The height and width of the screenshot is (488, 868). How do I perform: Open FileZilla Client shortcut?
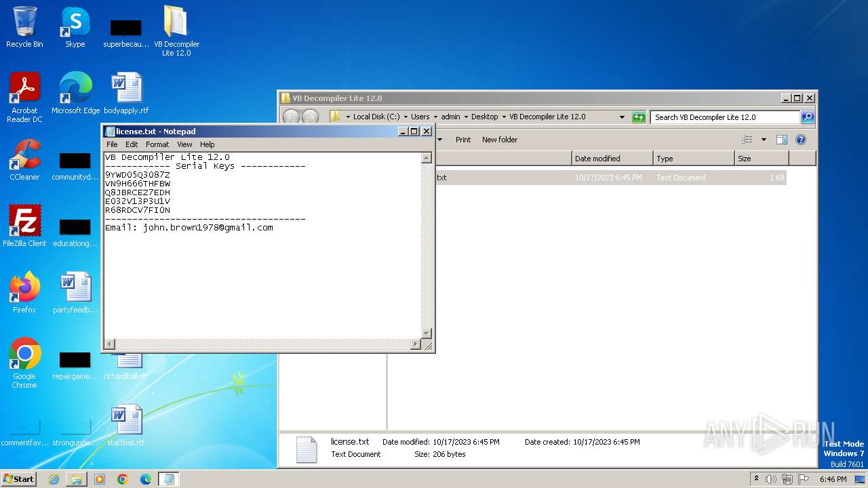click(24, 226)
